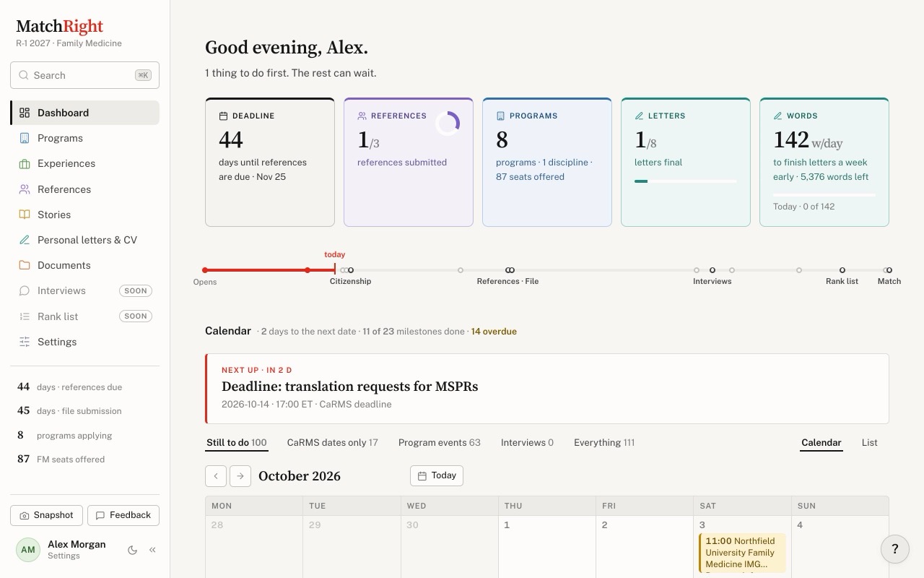Click the Settings sliders icon
The width and height of the screenshot is (924, 578).
tap(25, 342)
